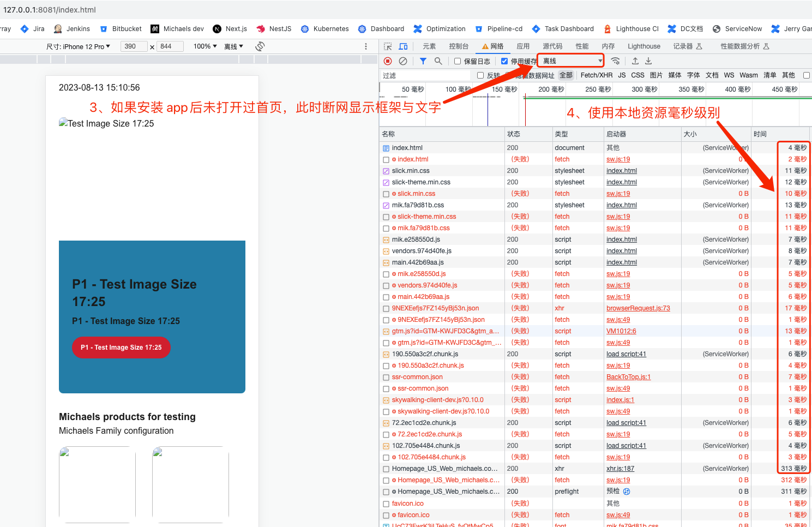Click the network 过滤 filter input
Screen dimensions: 812x527
pos(425,75)
